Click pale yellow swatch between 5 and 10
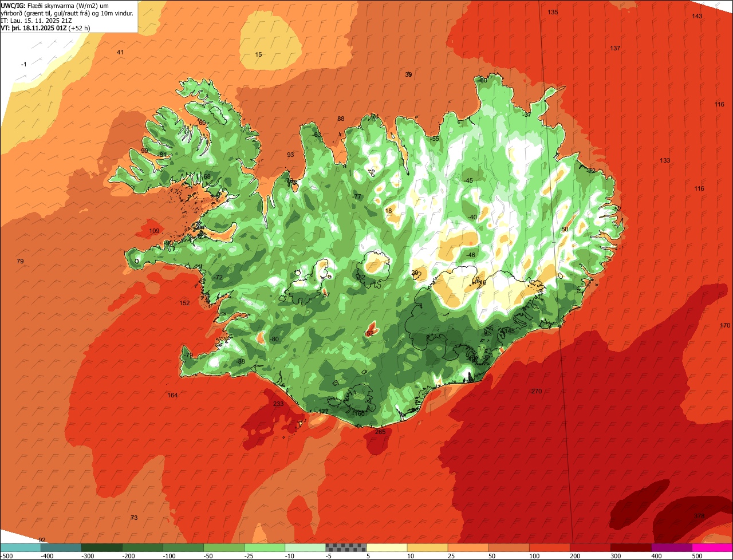The image size is (733, 560). tap(387, 547)
